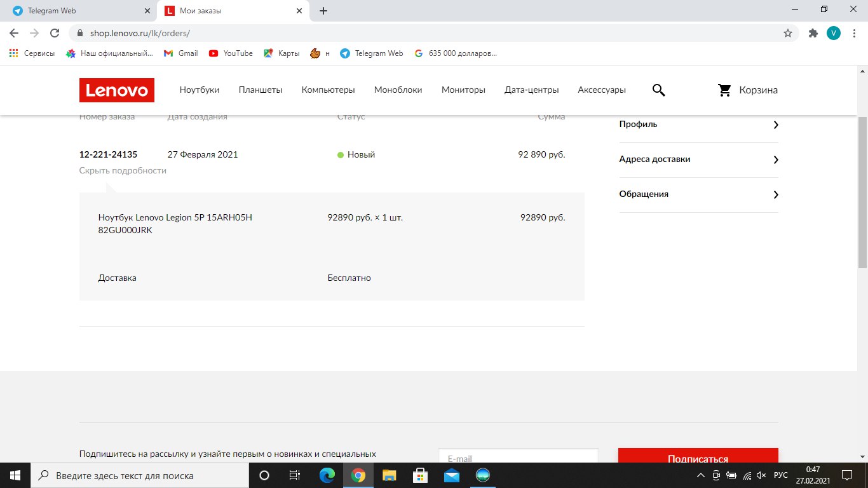Open the Chrome profile avatar V
868x488 pixels.
(x=834, y=33)
